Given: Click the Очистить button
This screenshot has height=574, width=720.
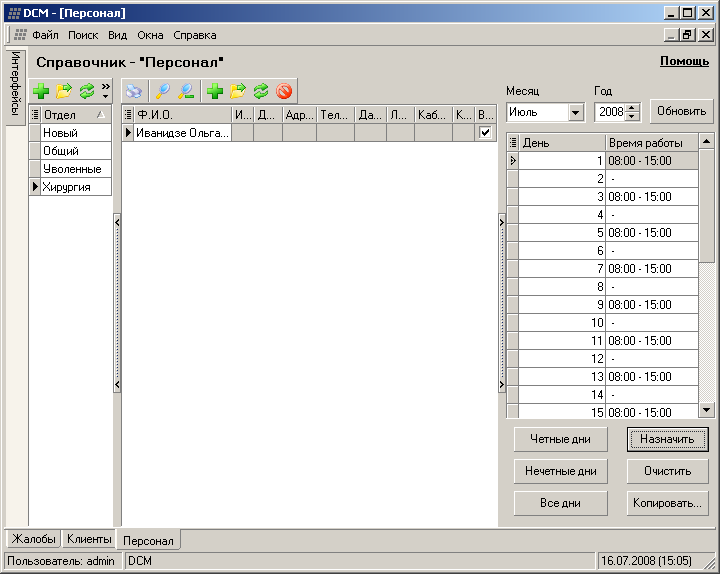Looking at the screenshot, I should pyautogui.click(x=667, y=471).
